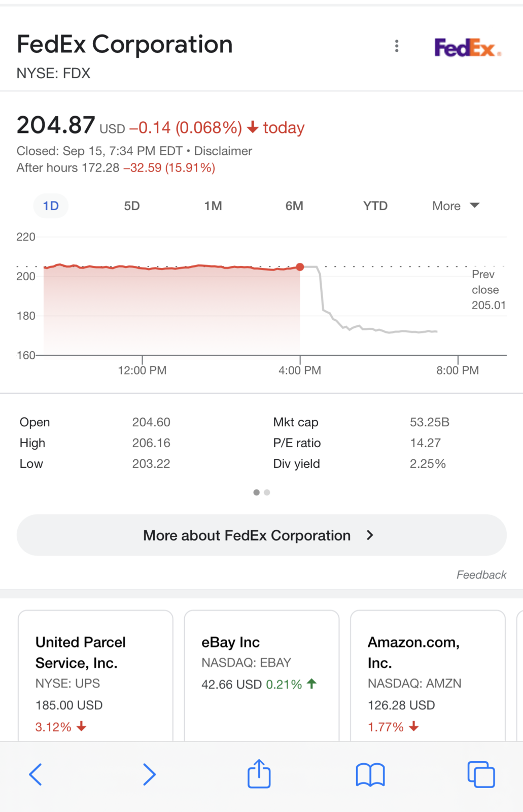
Task: Open the eBay Inc stock card
Action: pyautogui.click(x=262, y=675)
